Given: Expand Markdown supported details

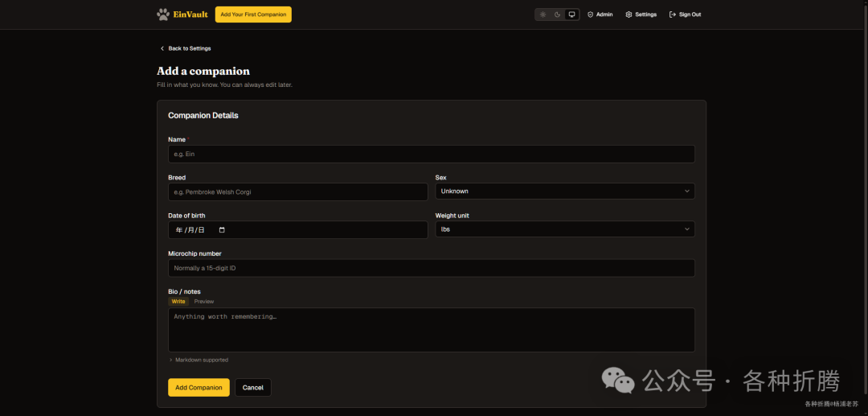Looking at the screenshot, I should pos(199,360).
